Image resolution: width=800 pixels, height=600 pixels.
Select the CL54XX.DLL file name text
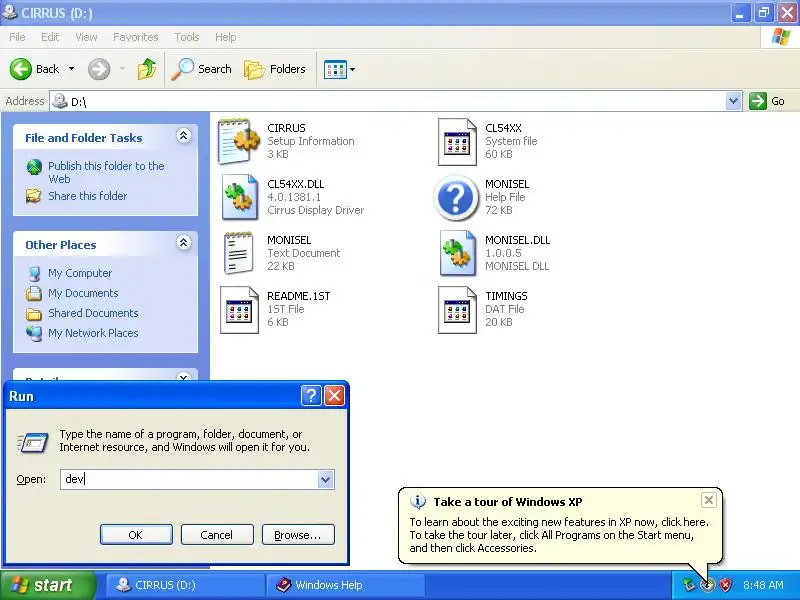click(x=295, y=184)
